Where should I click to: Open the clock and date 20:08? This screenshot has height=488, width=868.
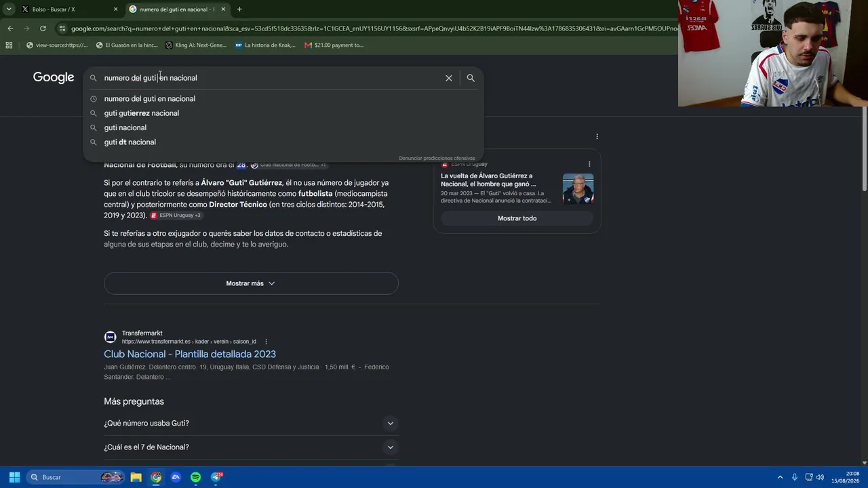(x=846, y=477)
